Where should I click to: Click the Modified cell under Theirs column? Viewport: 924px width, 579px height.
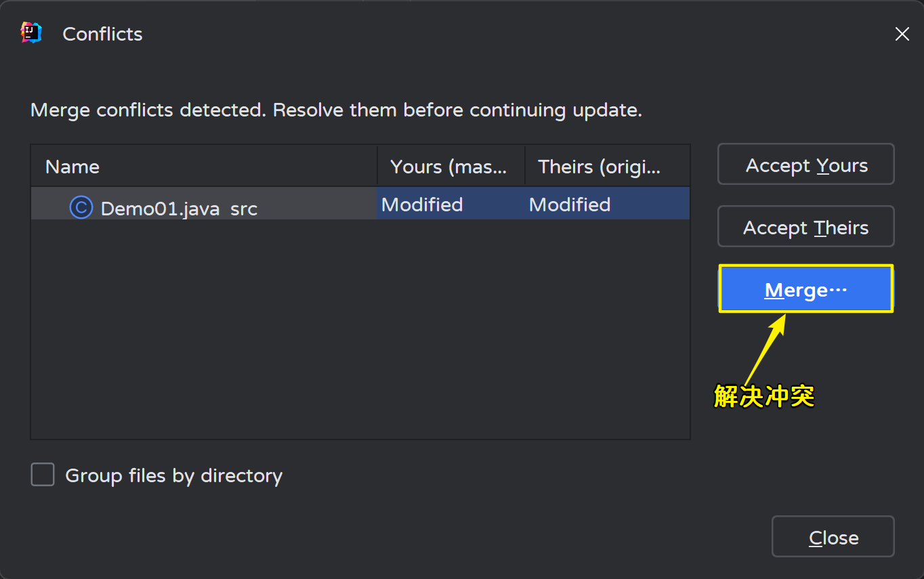[x=570, y=205]
